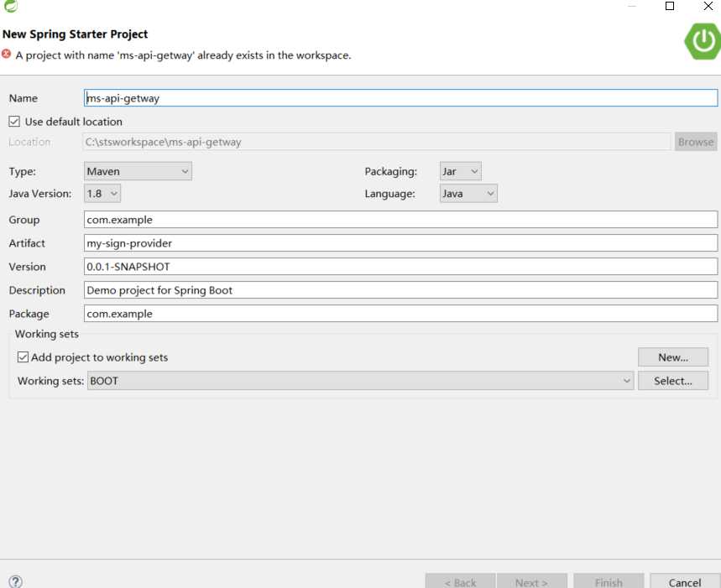Click the disabled Browse button
Image resolution: width=721 pixels, height=588 pixels.
pos(696,142)
